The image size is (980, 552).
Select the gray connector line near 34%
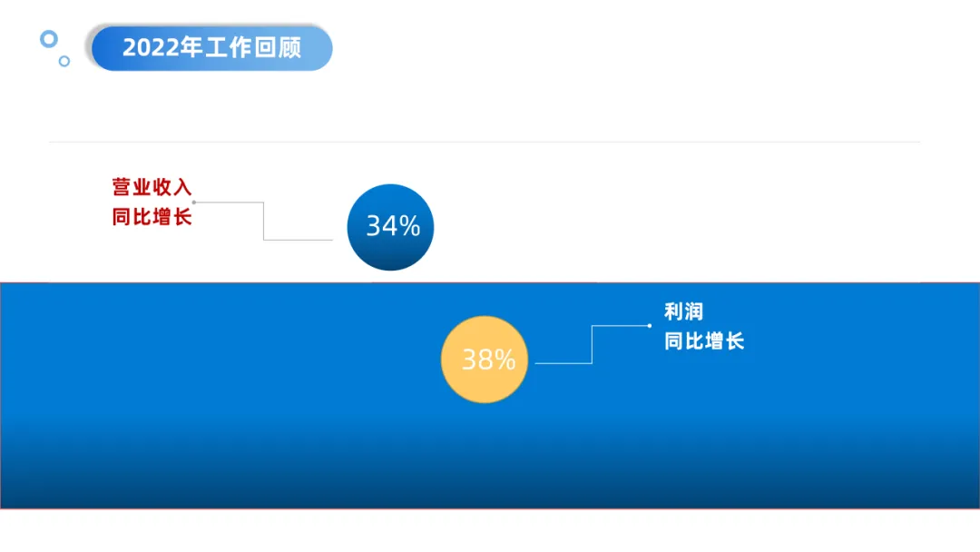pos(264,221)
